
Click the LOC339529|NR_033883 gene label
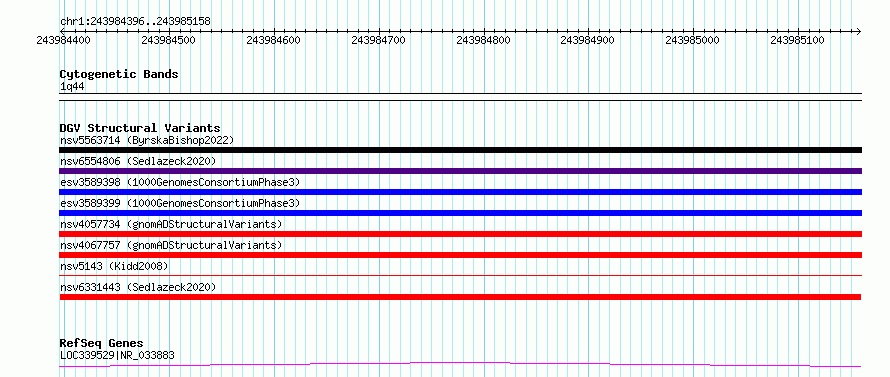coord(117,355)
